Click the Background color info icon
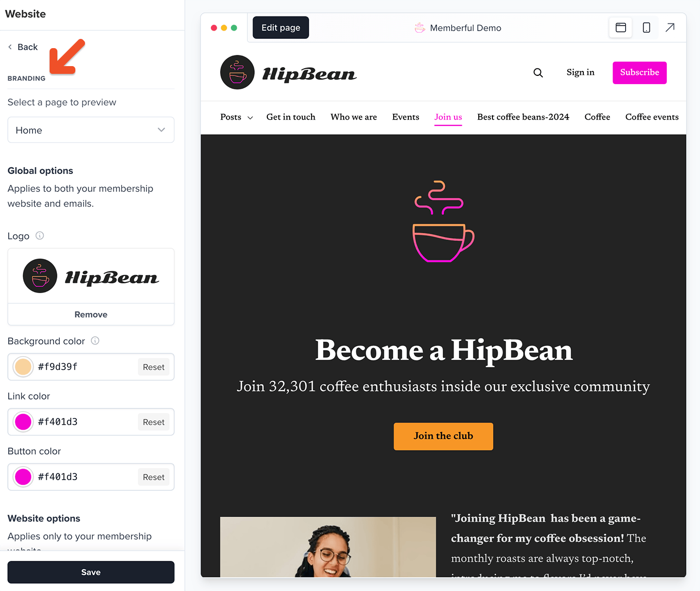The width and height of the screenshot is (700, 591). 95,341
